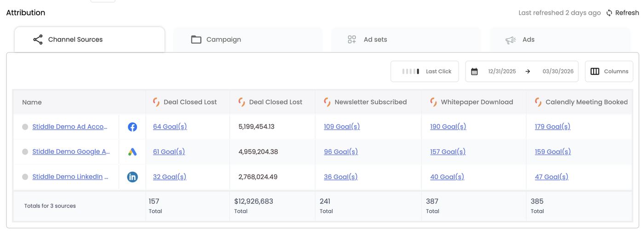644x231 pixels.
Task: Click the folder icon in Campaign tab
Action: click(x=196, y=40)
